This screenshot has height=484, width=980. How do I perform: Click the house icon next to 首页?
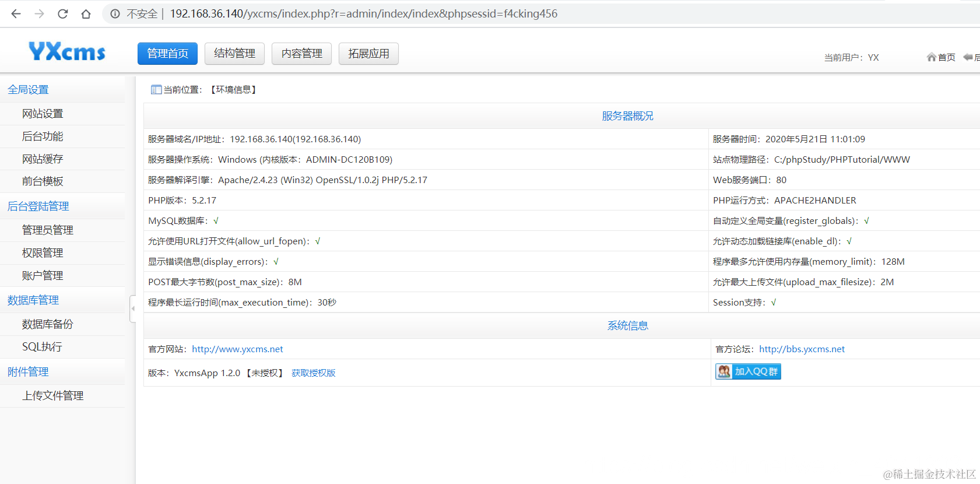point(931,57)
